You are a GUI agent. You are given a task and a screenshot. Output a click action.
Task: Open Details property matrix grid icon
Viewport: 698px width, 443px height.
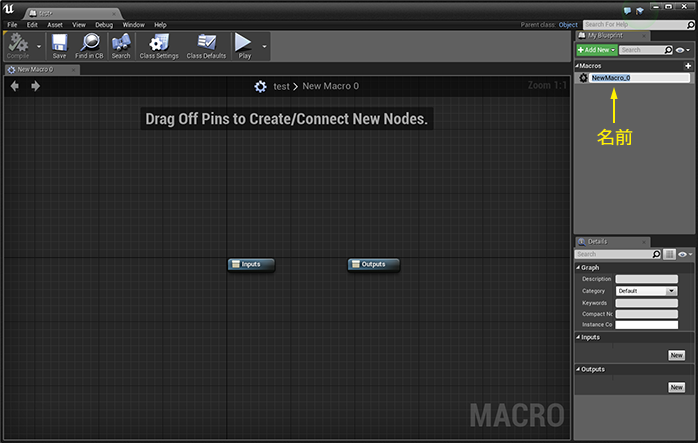coord(669,254)
